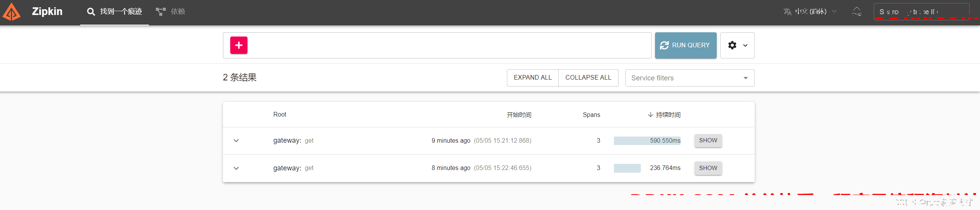
Task: Show the 590.550ms trace
Action: point(708,141)
